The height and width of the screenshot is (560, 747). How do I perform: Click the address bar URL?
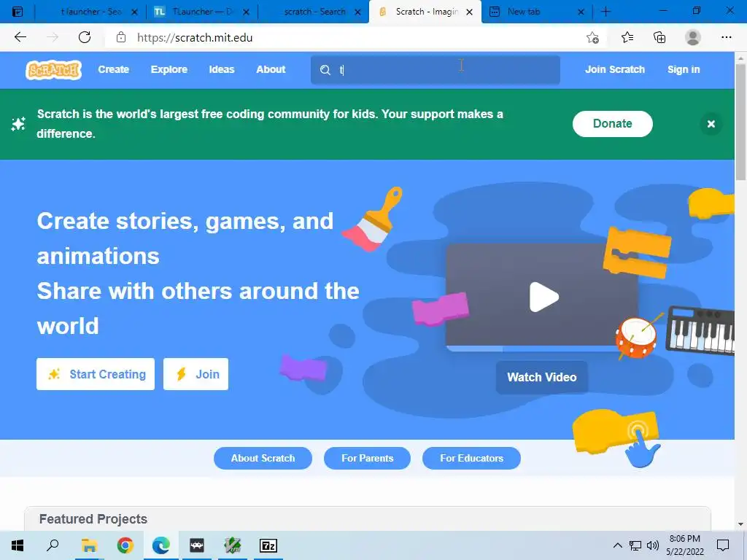tap(195, 38)
